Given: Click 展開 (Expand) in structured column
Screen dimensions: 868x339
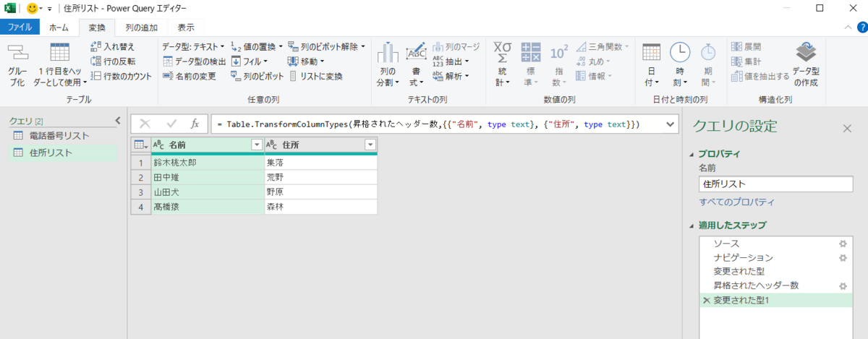Looking at the screenshot, I should [x=746, y=47].
